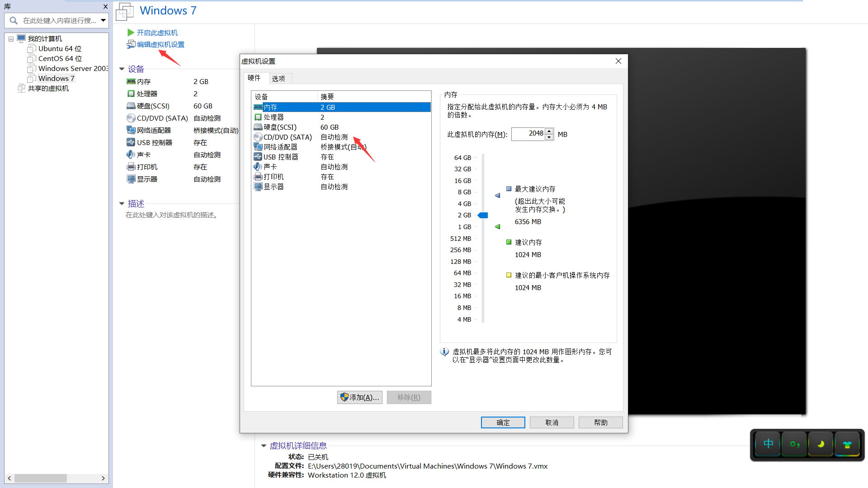Select the network adapter icon in dialog list

258,147
